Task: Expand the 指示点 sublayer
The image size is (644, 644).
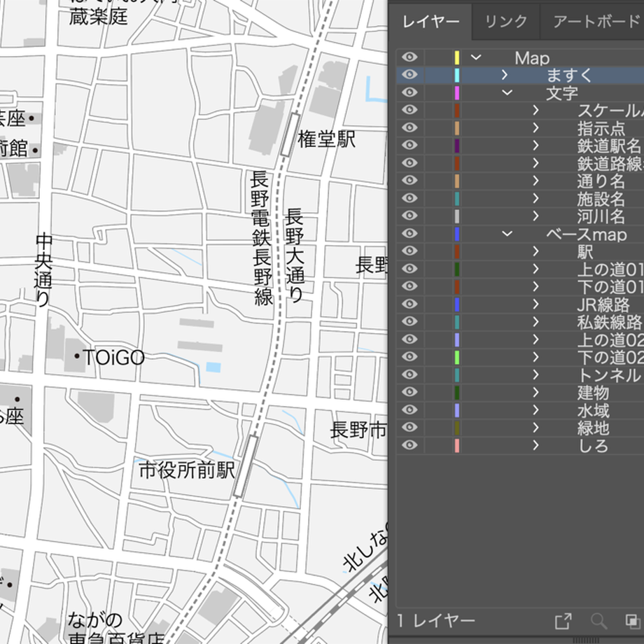Action: tap(535, 127)
